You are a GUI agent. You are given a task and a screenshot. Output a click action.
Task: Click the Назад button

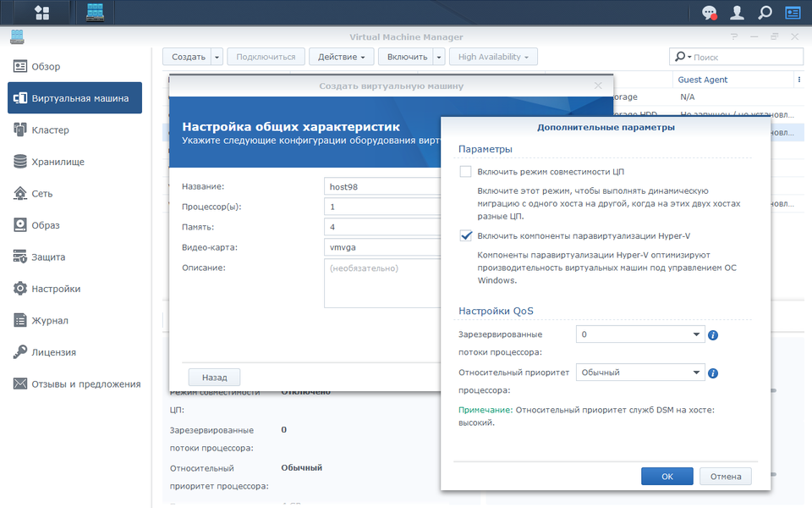pyautogui.click(x=214, y=378)
